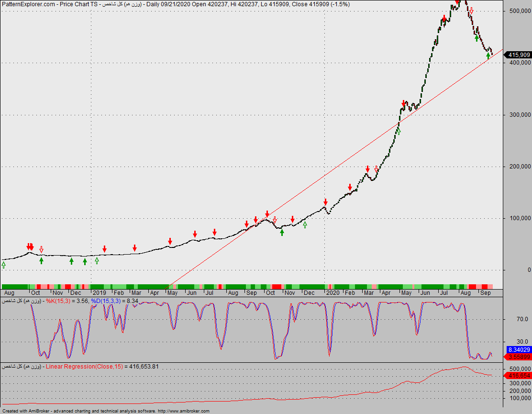This screenshot has height=414, width=532.
Task: Click the 70.0 level on the stochastic axis
Action: pos(522,319)
